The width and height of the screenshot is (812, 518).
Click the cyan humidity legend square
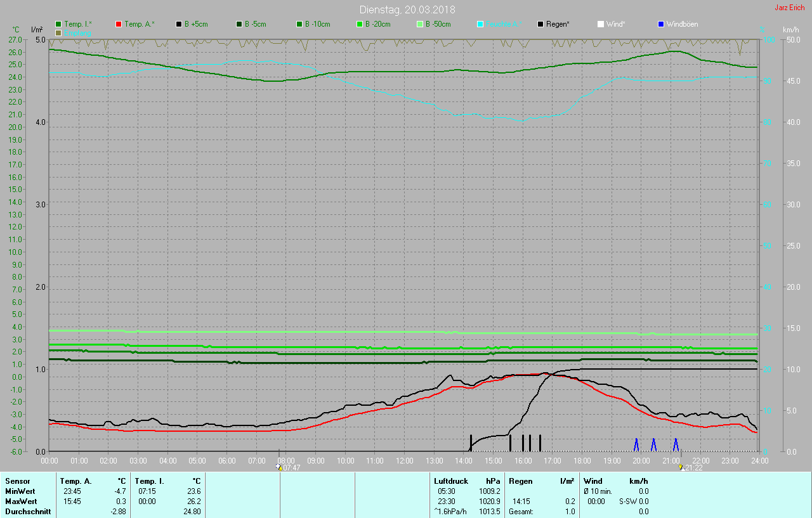coord(481,24)
